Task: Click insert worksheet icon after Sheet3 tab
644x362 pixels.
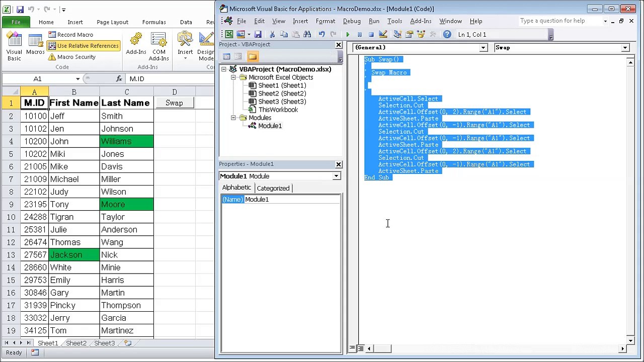Action: click(128, 343)
